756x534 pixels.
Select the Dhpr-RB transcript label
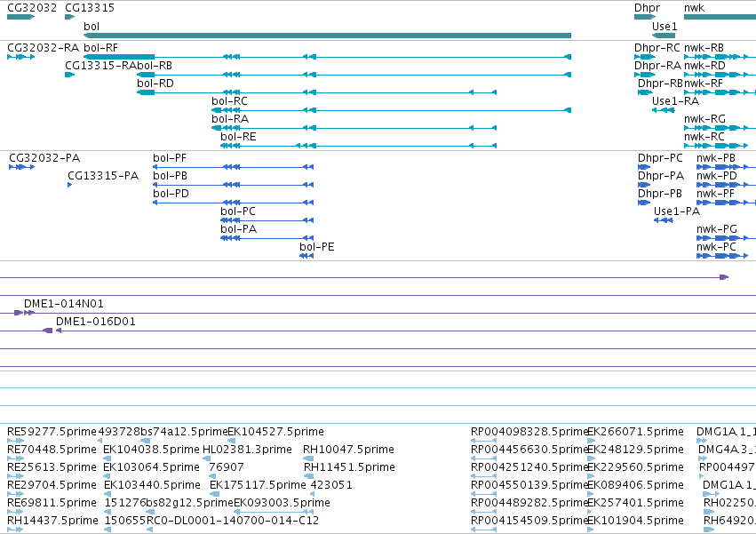point(661,83)
